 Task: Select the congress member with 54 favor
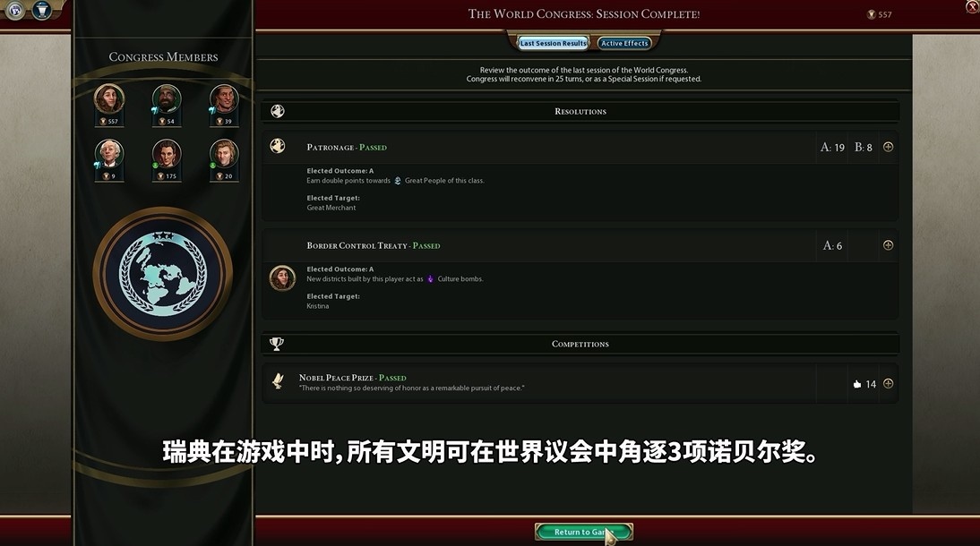[x=167, y=99]
